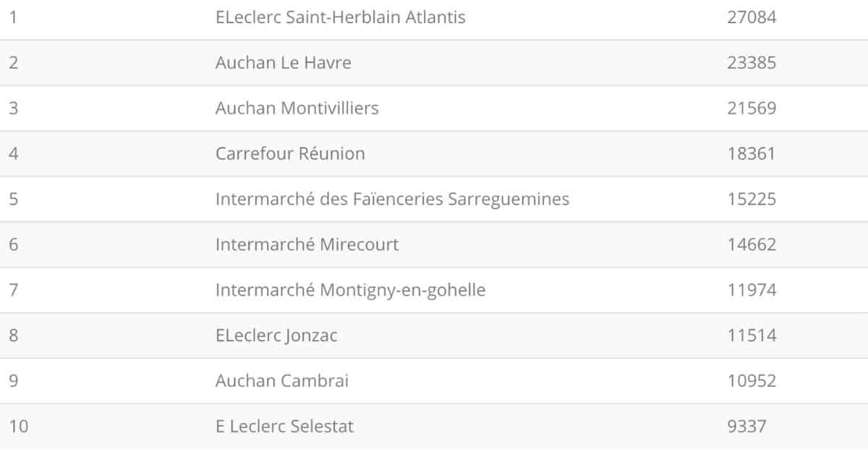The height and width of the screenshot is (454, 868).
Task: Click the value 18361
Action: click(x=751, y=154)
